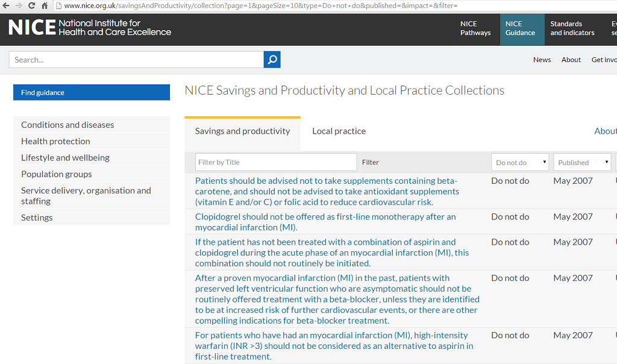Switch to the Local practice tab
The width and height of the screenshot is (617, 364).
point(339,131)
